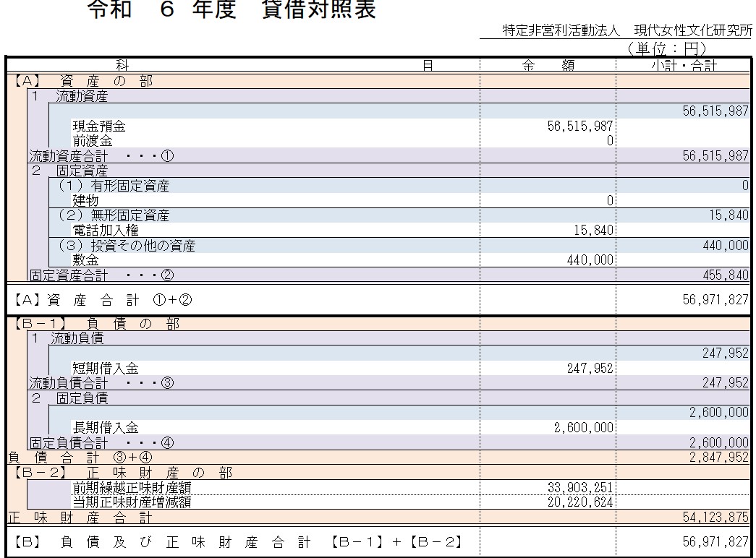
Task: Select the 長期借入金 amount in 金額 column
Action: tap(583, 428)
